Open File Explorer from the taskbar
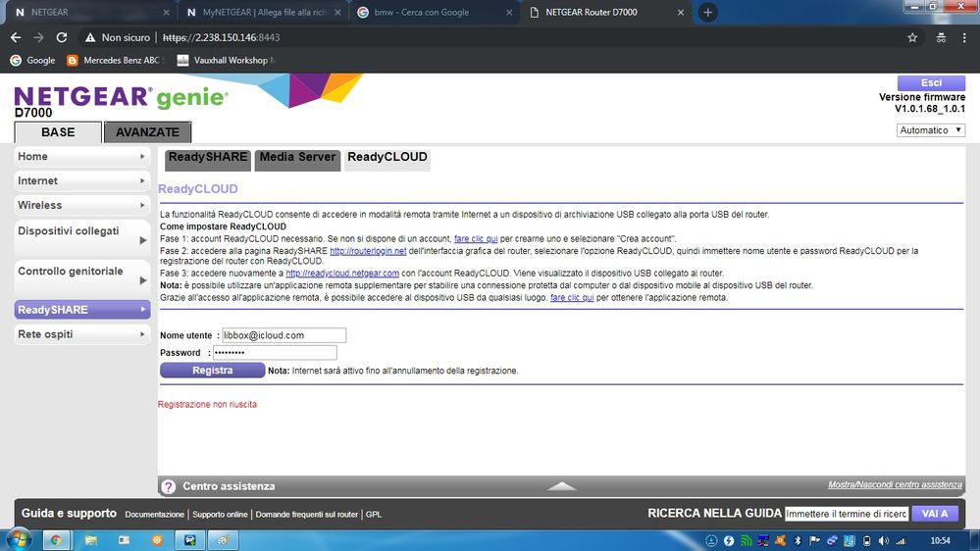980x551 pixels. [90, 540]
